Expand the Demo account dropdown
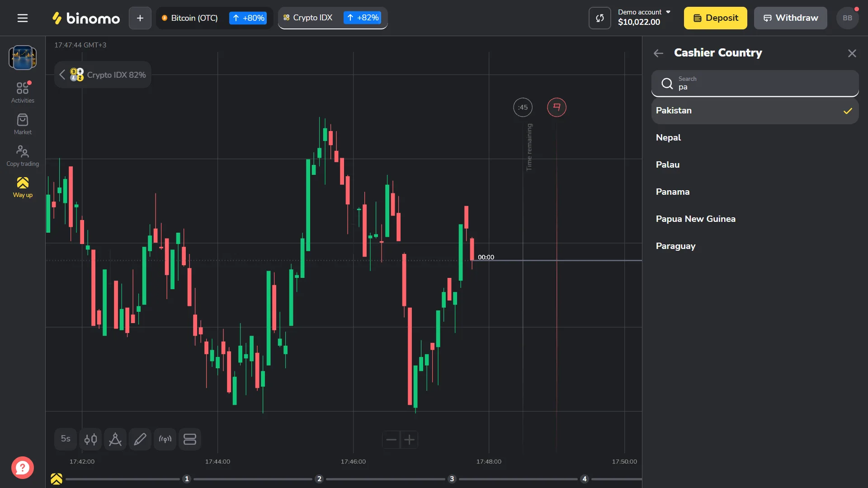868x488 pixels. [644, 17]
